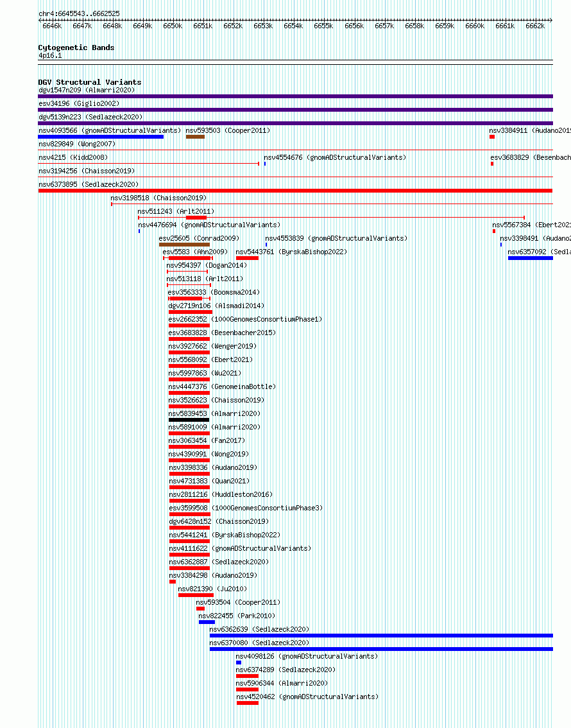The height and width of the screenshot is (728, 571).
Task: Select nsv5891009 (Almarri2020) label
Action: point(214,427)
